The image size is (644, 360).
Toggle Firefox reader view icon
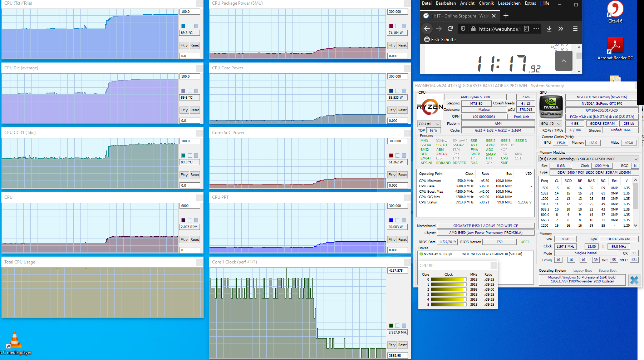526,29
